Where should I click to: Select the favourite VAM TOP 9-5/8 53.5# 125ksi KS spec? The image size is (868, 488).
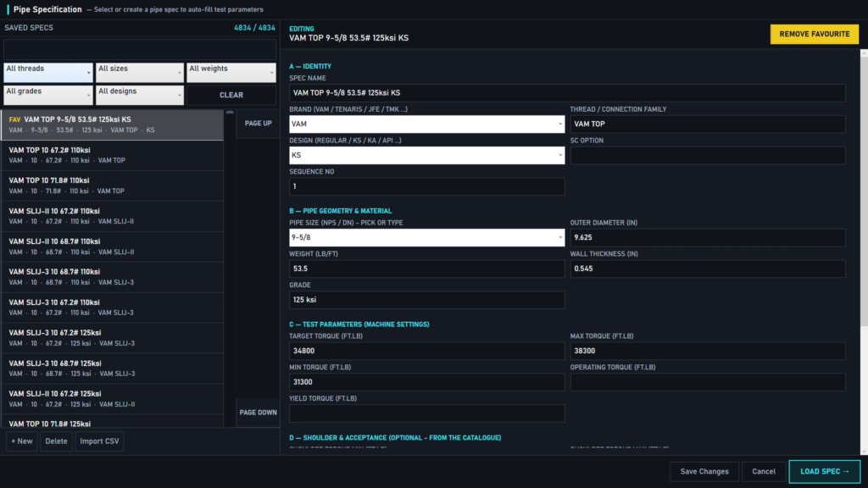pos(113,125)
